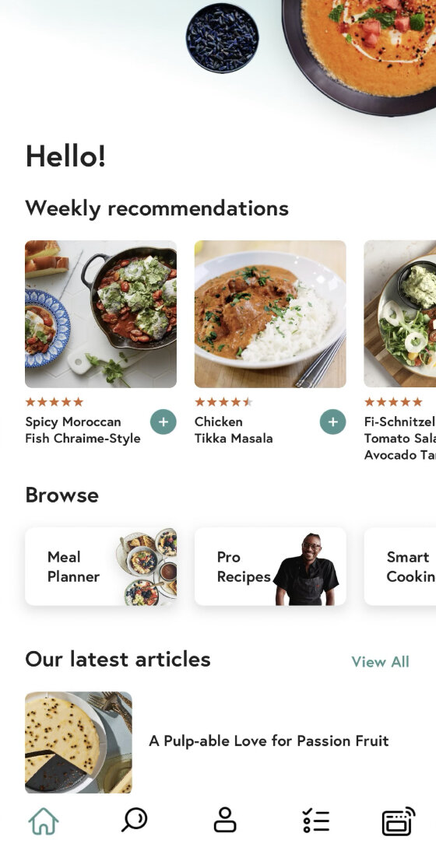Open the shopping checklist icon

coord(316,821)
